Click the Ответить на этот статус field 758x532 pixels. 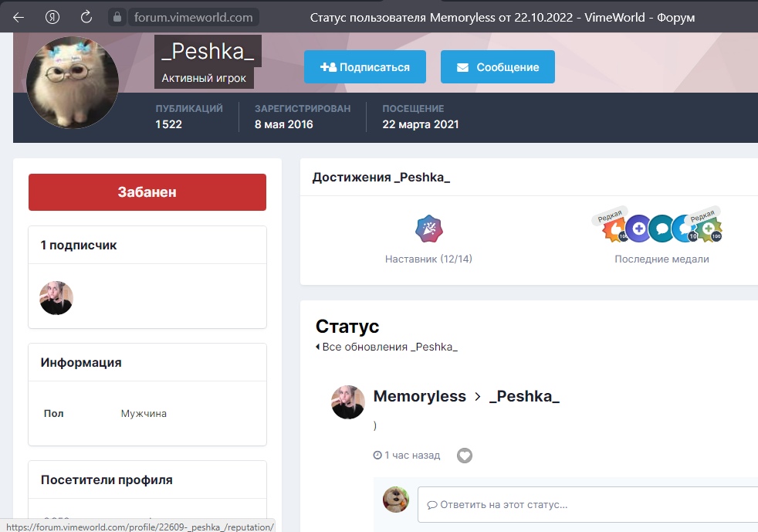coord(587,504)
